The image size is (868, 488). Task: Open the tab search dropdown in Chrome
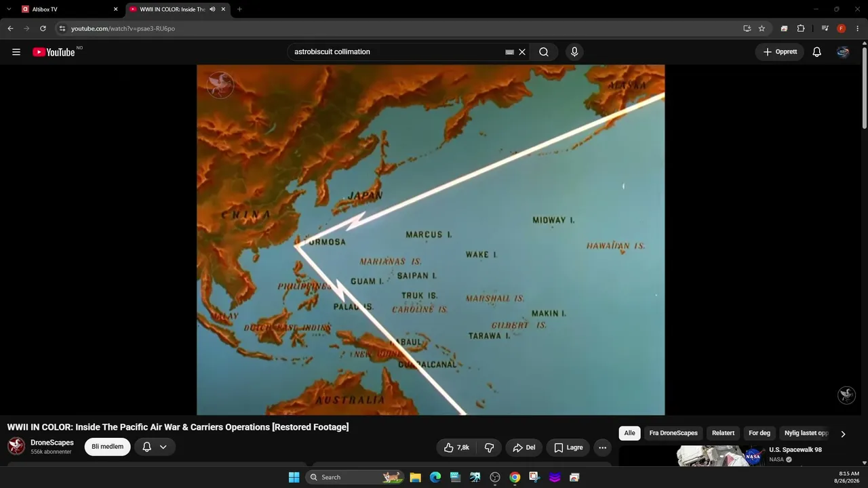point(9,9)
